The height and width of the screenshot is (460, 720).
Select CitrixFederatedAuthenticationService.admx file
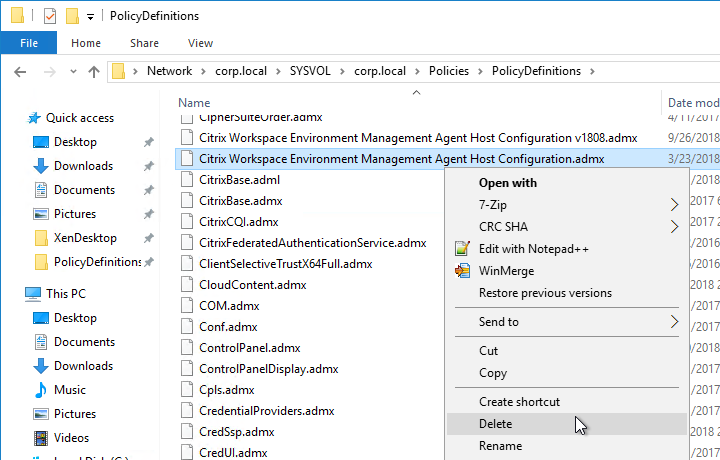[313, 243]
